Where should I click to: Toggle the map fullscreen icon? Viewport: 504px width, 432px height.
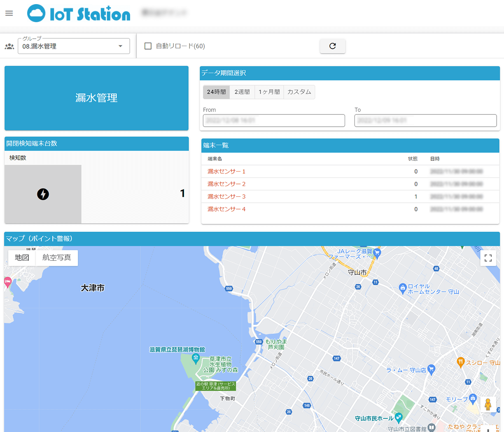tap(488, 258)
